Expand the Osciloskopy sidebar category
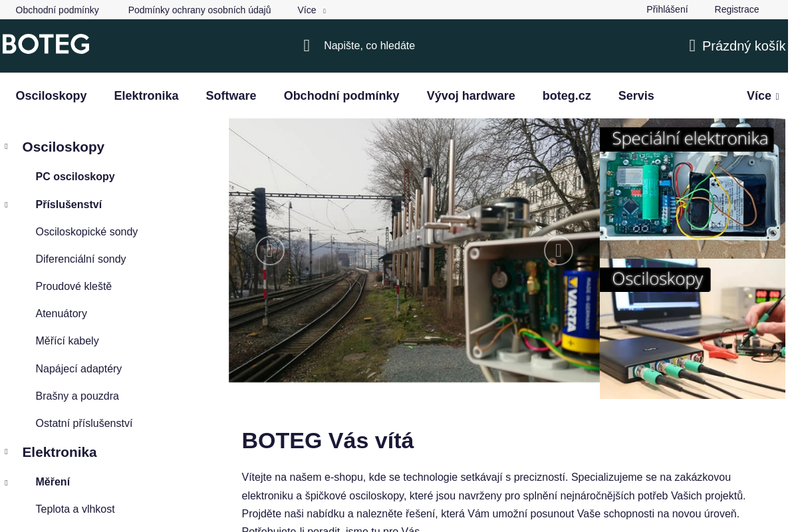 (x=6, y=146)
